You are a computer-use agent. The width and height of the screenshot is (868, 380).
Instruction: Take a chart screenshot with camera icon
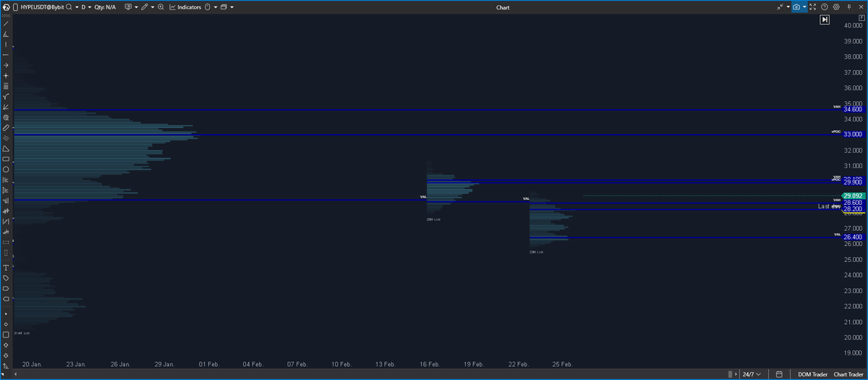tap(796, 7)
